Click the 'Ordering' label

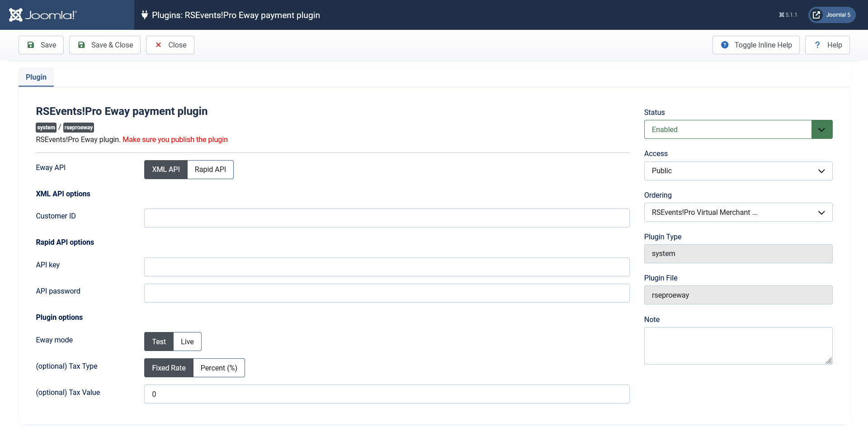tap(658, 195)
